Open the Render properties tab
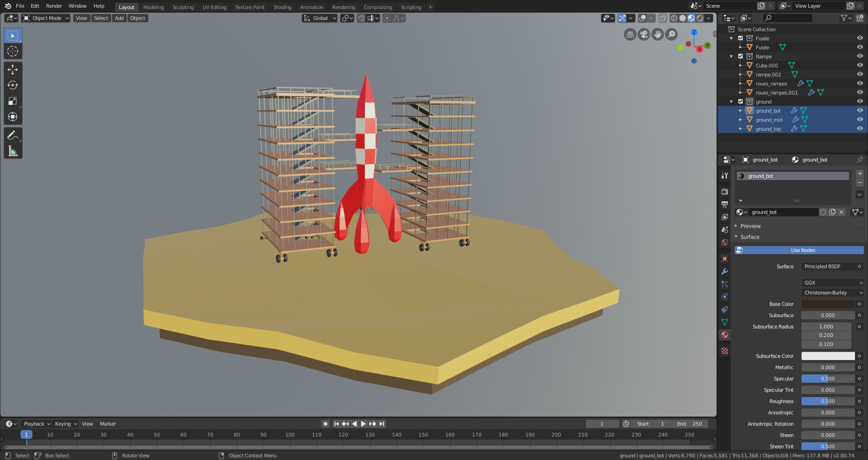 [725, 192]
